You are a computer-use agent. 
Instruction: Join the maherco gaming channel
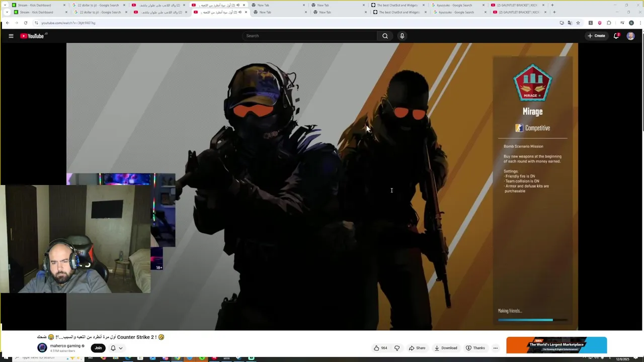(98, 348)
